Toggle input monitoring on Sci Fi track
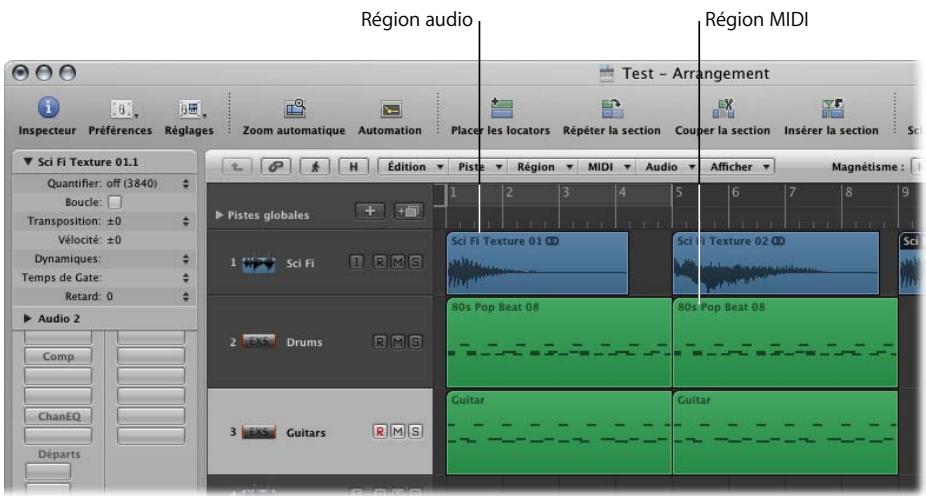The image size is (926, 496). tap(356, 262)
